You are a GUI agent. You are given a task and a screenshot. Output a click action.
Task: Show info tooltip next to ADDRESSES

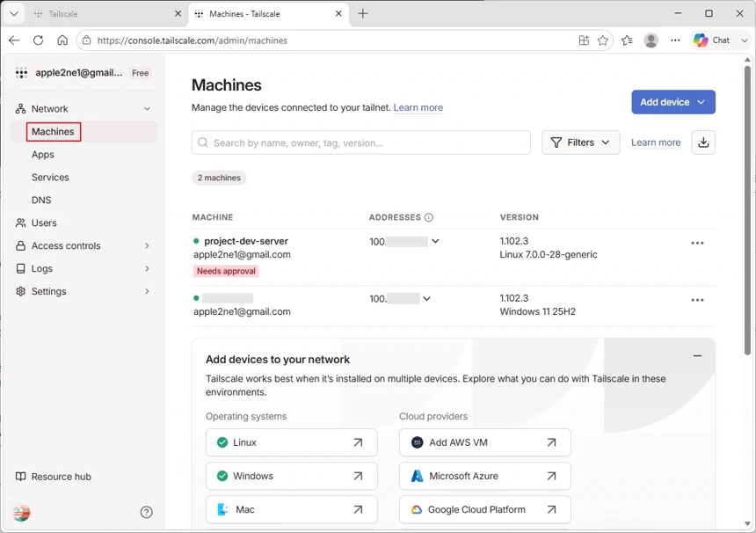(429, 217)
